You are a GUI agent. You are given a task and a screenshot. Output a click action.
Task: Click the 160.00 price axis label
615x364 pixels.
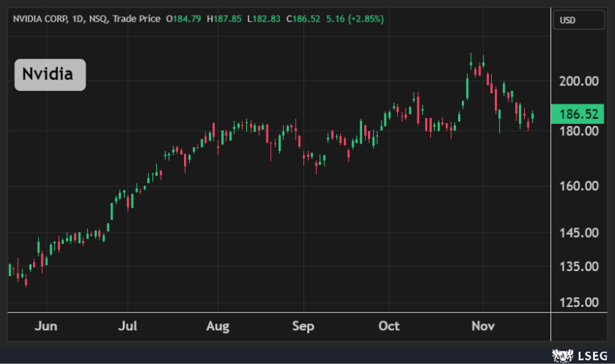579,186
